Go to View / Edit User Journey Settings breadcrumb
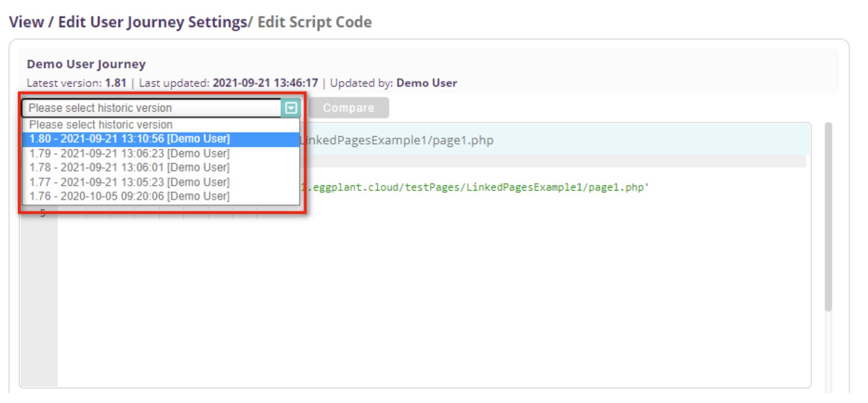The height and width of the screenshot is (403, 868). click(128, 22)
